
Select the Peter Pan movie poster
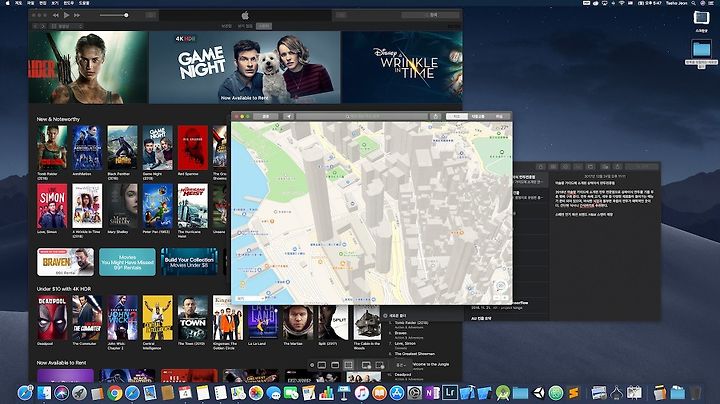158,206
